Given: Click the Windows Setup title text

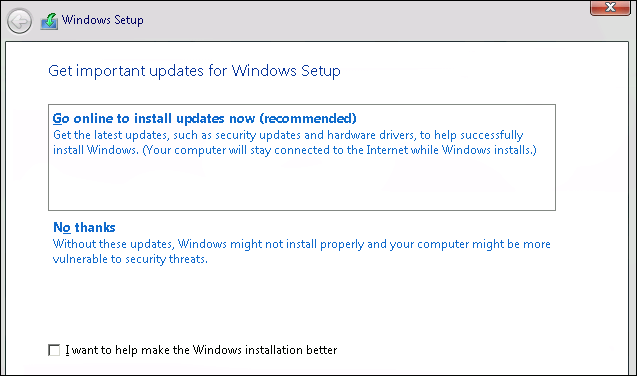Looking at the screenshot, I should 102,20.
